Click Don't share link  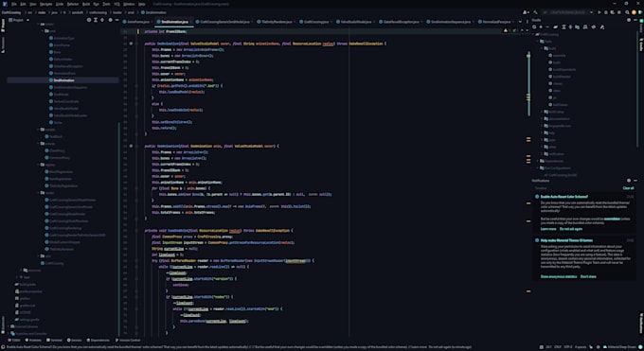click(x=588, y=276)
